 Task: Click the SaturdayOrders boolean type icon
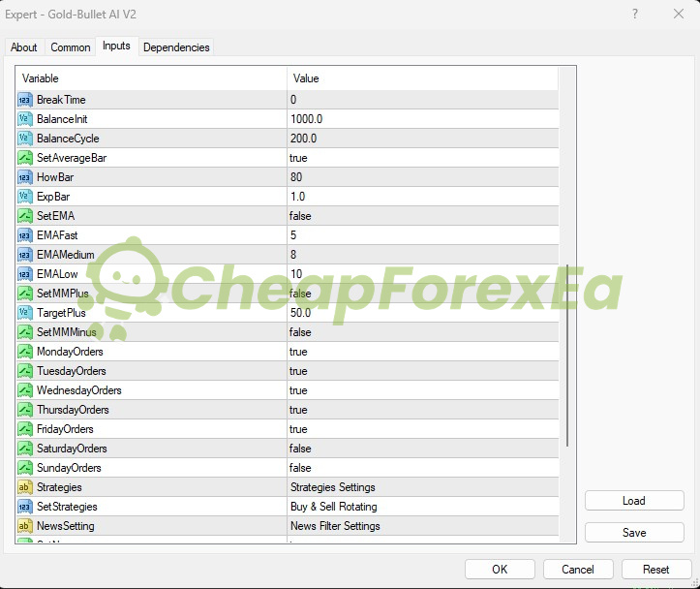pyautogui.click(x=25, y=449)
